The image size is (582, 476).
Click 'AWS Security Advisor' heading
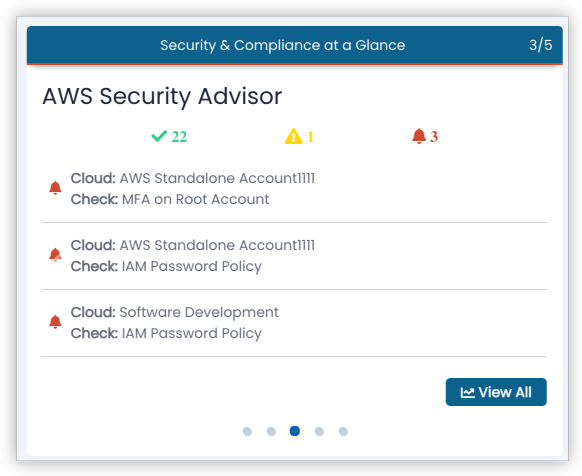(x=162, y=97)
